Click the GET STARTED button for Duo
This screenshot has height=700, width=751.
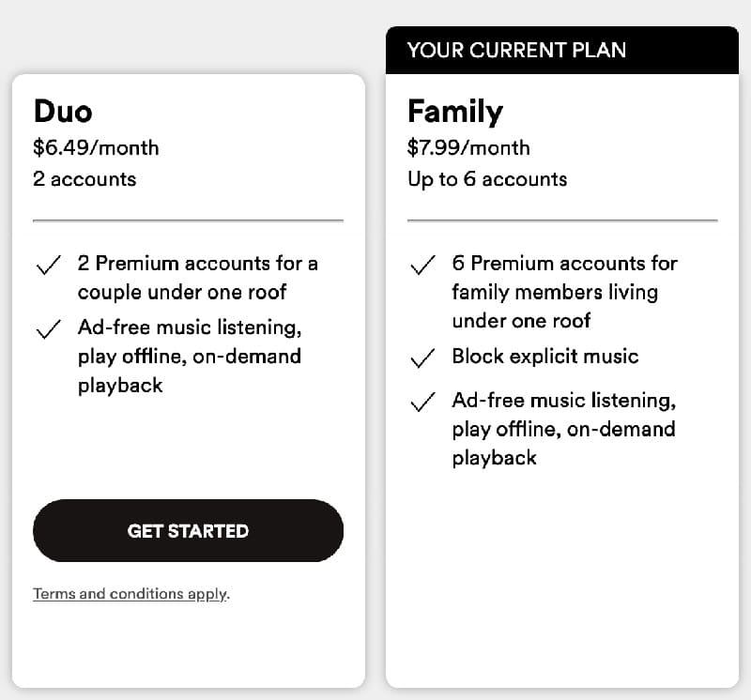pos(188,531)
